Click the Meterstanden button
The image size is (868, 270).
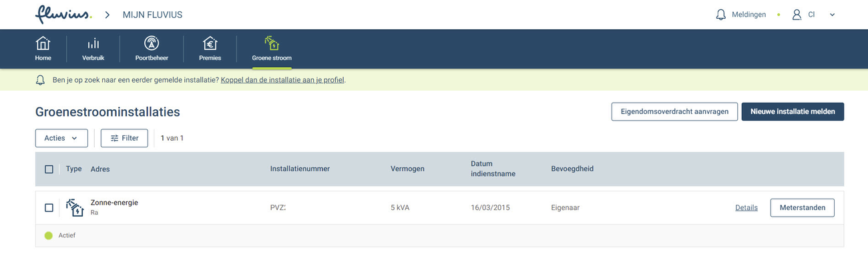coord(802,208)
